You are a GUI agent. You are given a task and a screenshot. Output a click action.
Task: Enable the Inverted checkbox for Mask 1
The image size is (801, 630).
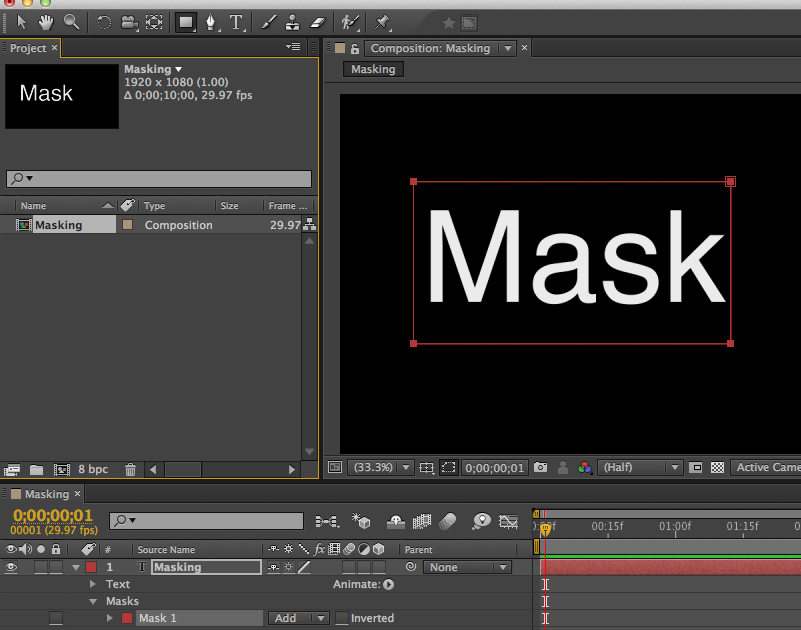342,618
